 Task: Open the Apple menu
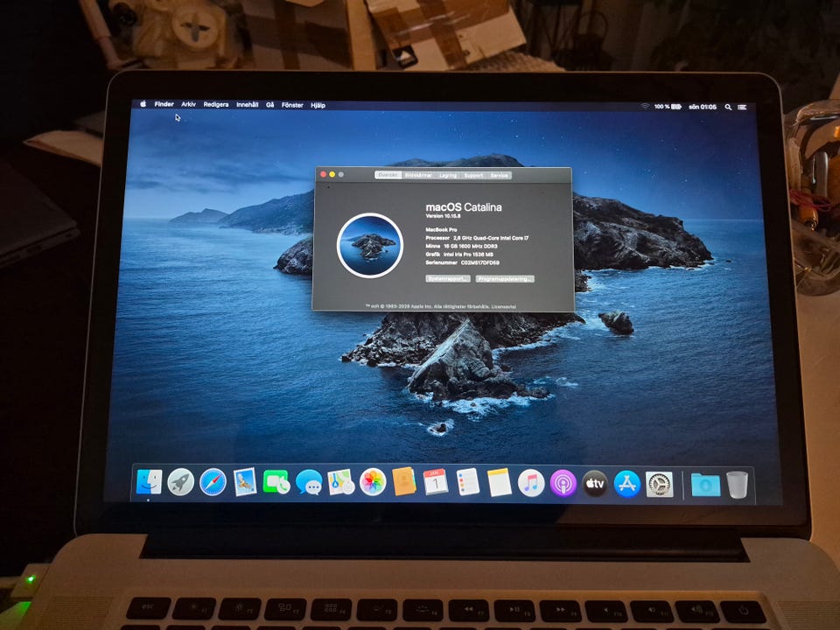click(143, 104)
